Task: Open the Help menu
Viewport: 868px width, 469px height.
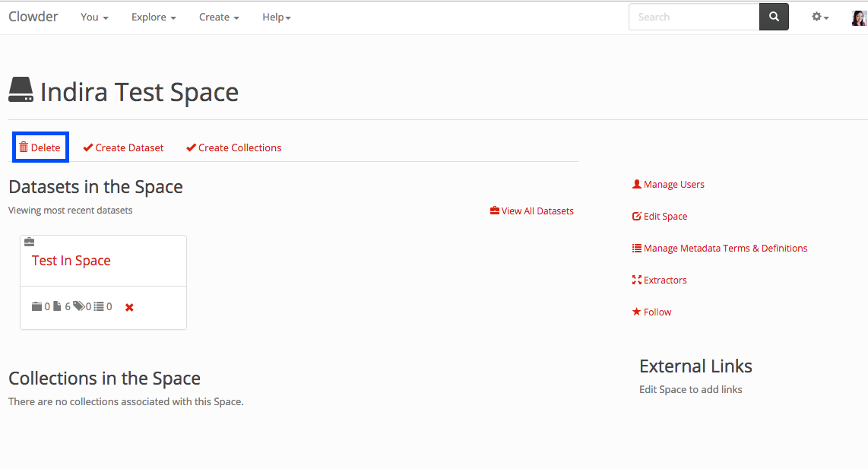Action: tap(276, 17)
